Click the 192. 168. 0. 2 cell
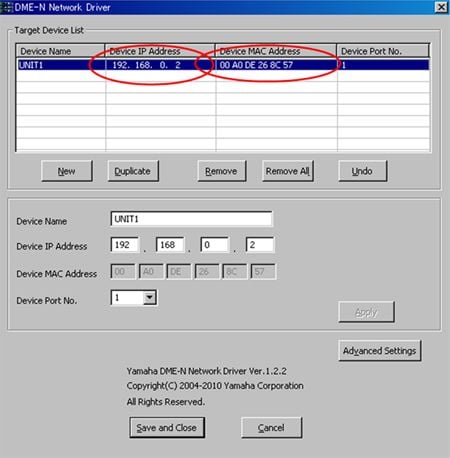Image resolution: width=450 pixels, height=458 pixels. [x=160, y=65]
